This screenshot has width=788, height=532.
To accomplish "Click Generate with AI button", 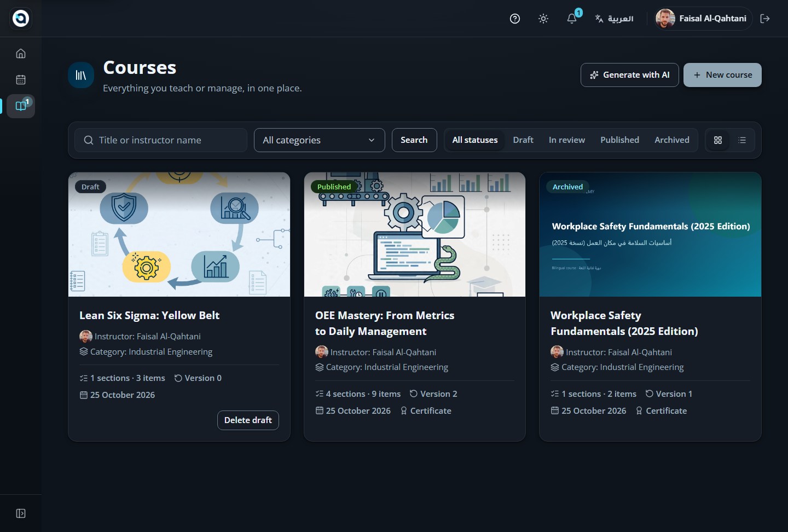I will pos(630,75).
